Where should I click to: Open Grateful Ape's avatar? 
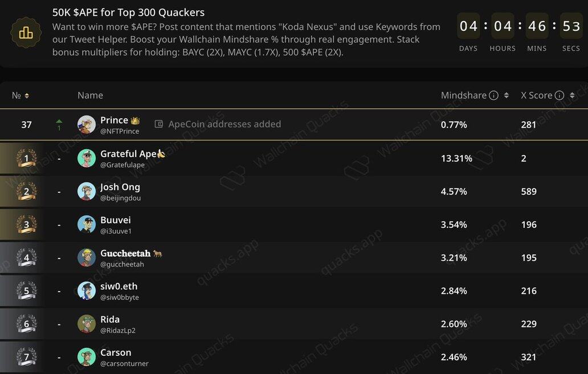[87, 158]
